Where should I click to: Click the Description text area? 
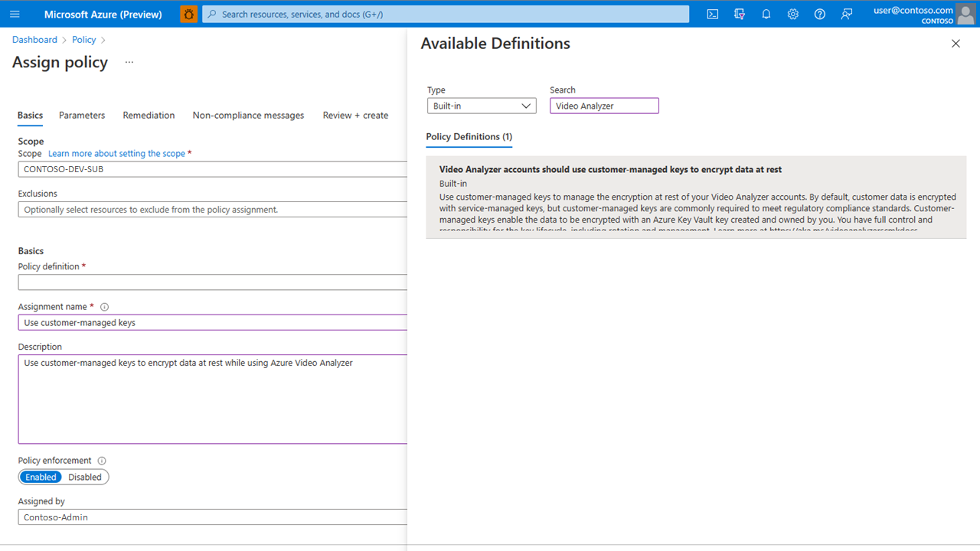(x=213, y=399)
